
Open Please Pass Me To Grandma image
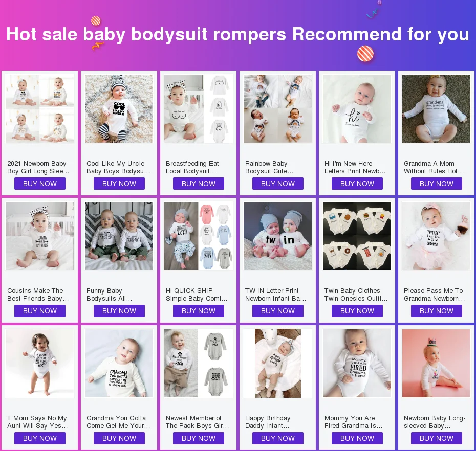click(x=437, y=236)
